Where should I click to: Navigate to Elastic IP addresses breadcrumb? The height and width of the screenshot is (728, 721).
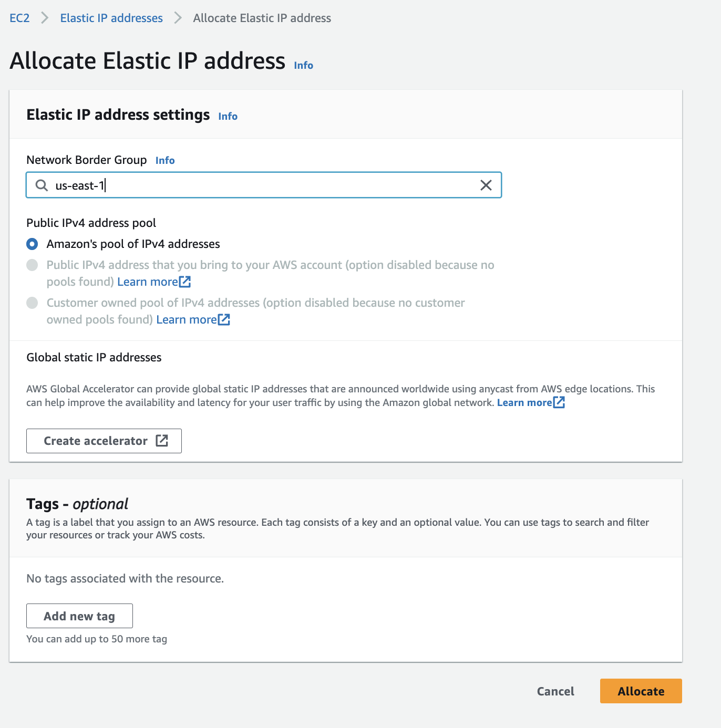click(x=111, y=18)
